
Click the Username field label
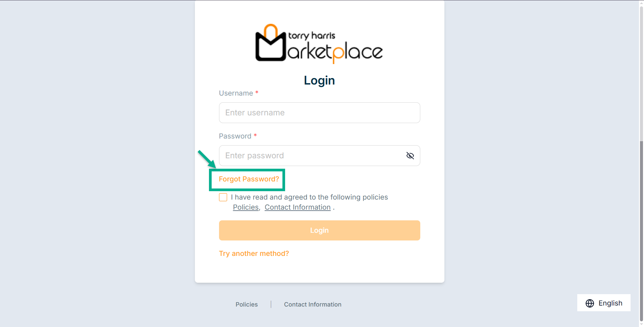236,93
